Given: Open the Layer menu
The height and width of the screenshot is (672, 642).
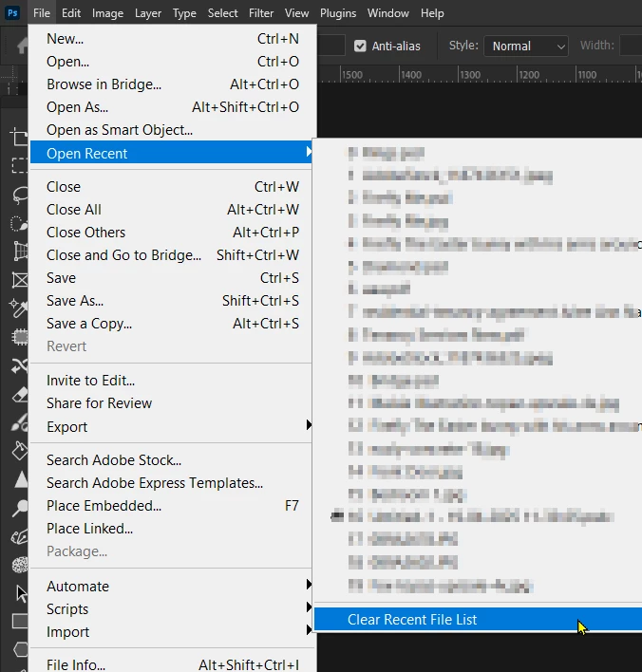Looking at the screenshot, I should coord(148,13).
